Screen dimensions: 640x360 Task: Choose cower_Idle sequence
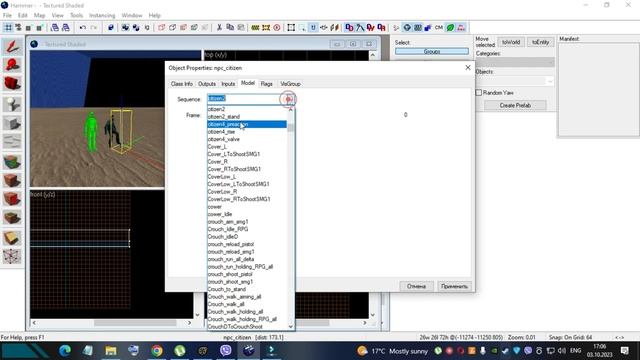click(247, 214)
